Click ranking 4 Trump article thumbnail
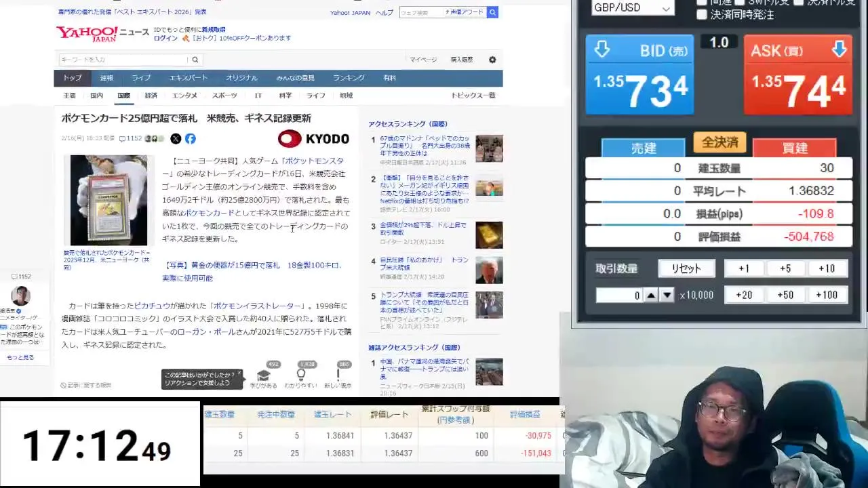868x488 pixels. click(x=489, y=269)
